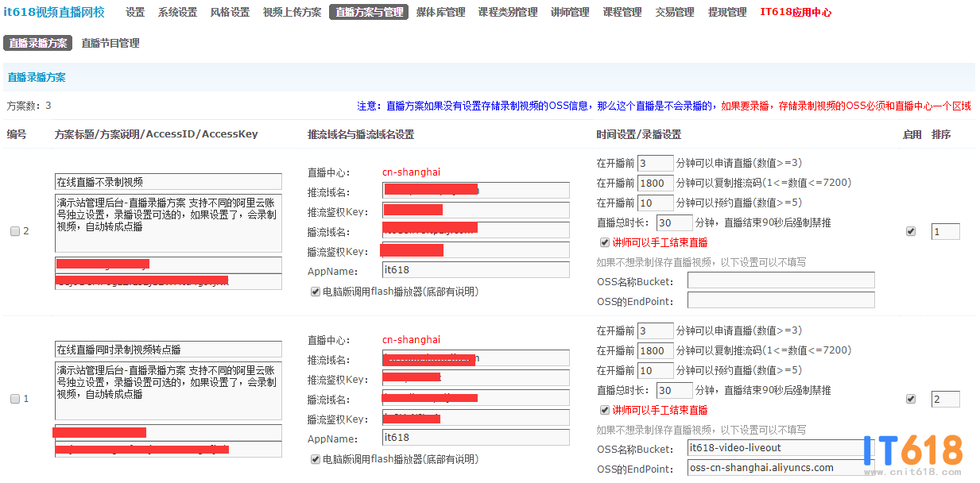Edit title field 在线直播同时录制视频转点播
Image resolution: width=980 pixels, height=483 pixels.
click(x=168, y=350)
